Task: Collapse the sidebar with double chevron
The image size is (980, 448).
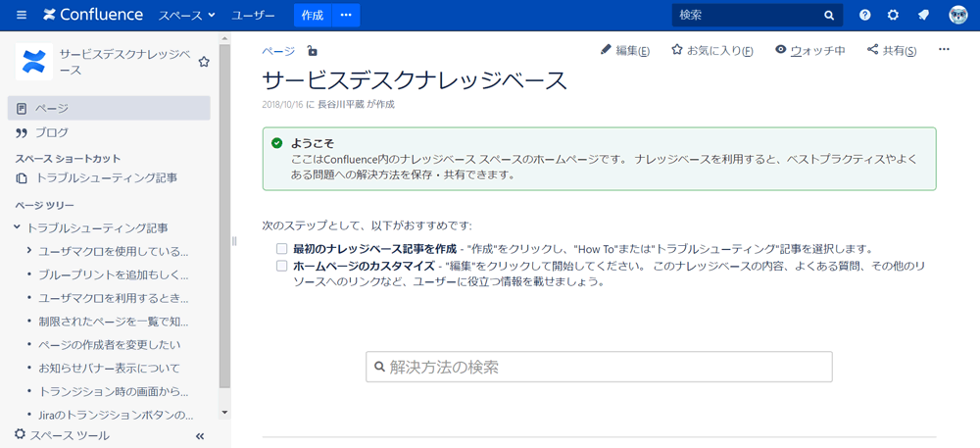Action: (x=200, y=436)
